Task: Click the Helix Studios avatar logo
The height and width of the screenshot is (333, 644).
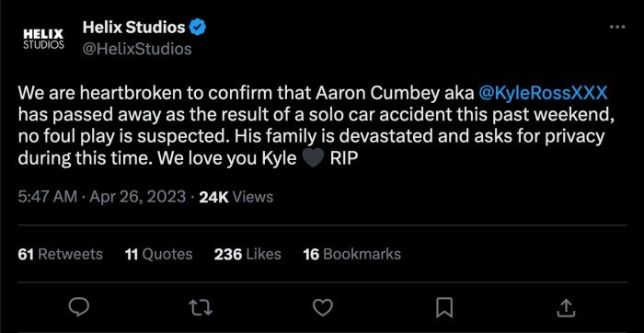Action: (43, 39)
